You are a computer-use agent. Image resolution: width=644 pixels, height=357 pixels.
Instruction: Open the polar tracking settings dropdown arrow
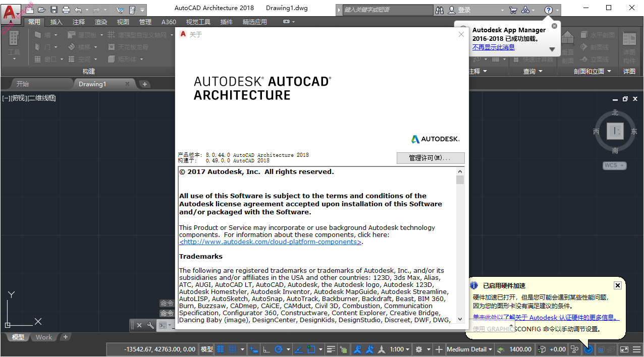[288, 349]
